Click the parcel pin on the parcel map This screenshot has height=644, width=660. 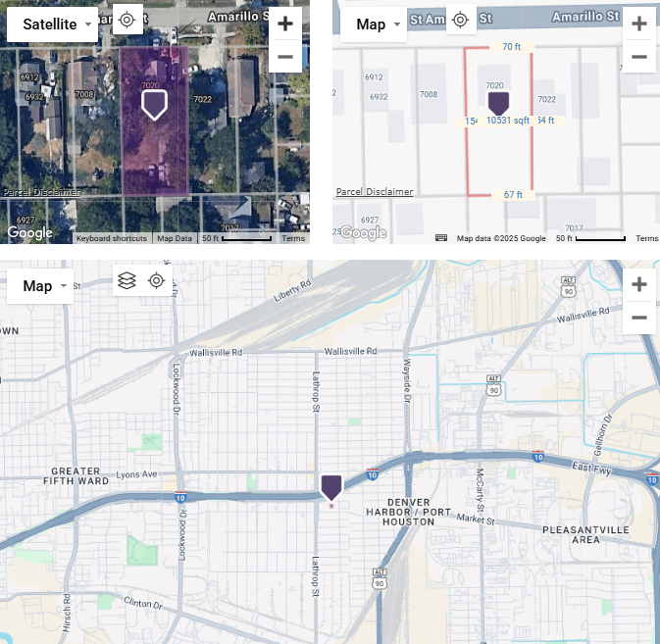pos(498,104)
